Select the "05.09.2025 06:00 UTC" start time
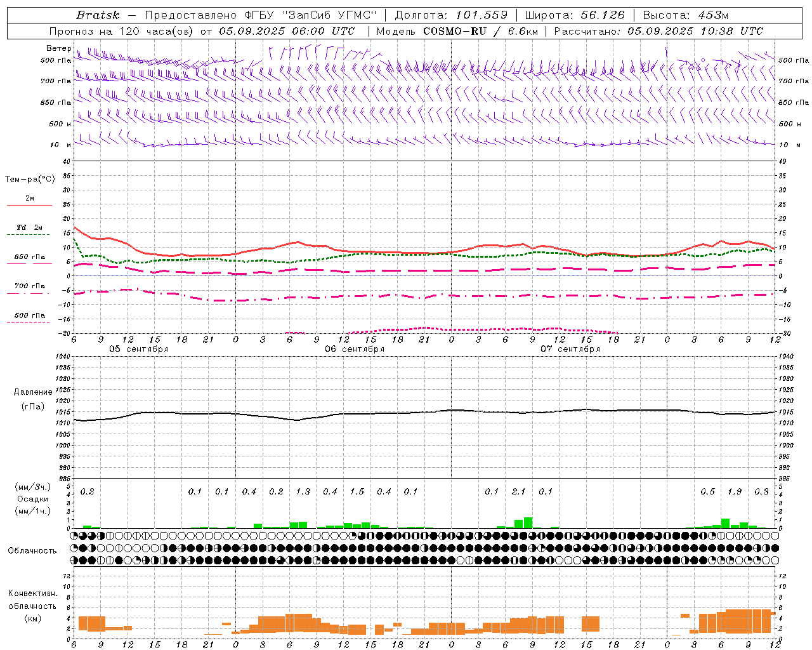The width and height of the screenshot is (812, 650). pyautogui.click(x=287, y=31)
